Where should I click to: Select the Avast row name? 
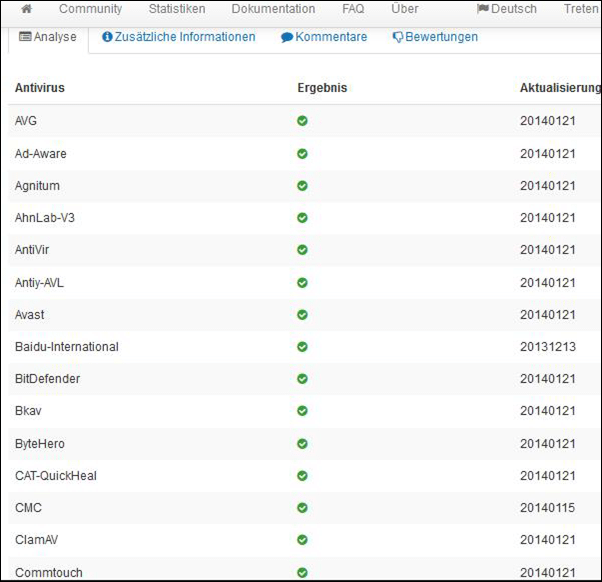(30, 315)
